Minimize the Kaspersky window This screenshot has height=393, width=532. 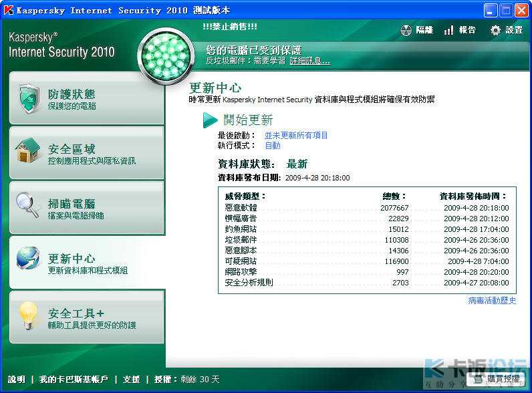(491, 11)
